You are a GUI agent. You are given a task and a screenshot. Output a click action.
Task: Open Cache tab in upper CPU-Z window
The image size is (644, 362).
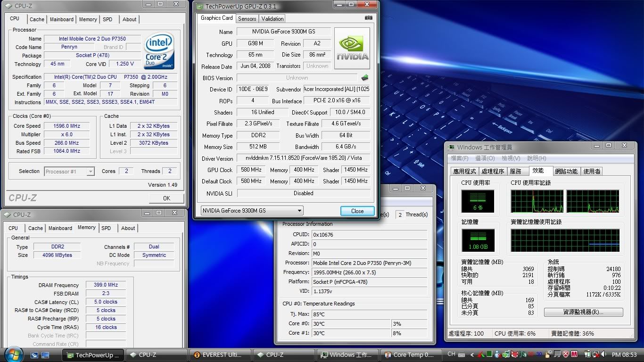click(x=37, y=19)
